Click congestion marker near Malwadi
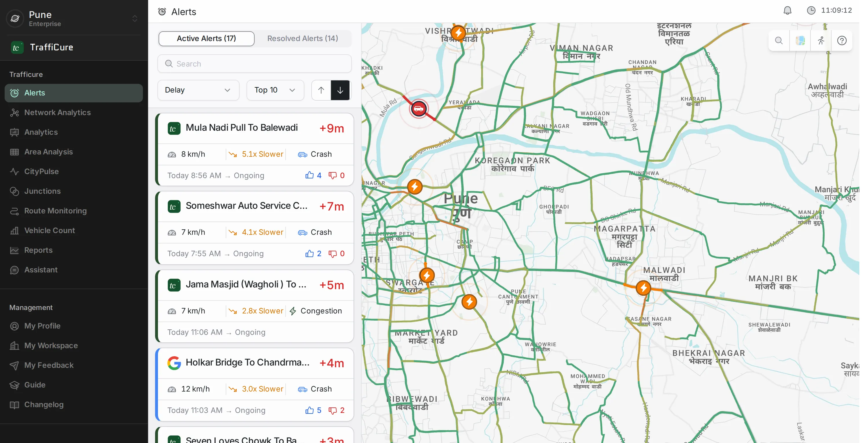868x443 pixels. [643, 288]
